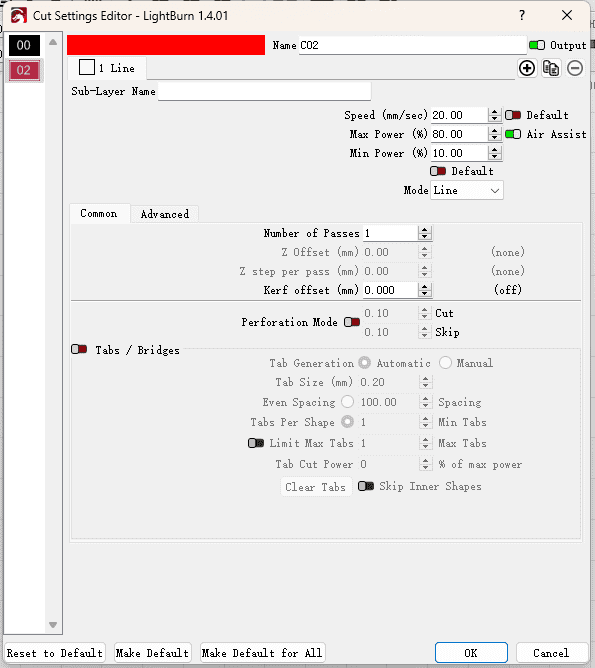Click the red layer color bar
This screenshot has width=595, height=668.
pyautogui.click(x=166, y=45)
